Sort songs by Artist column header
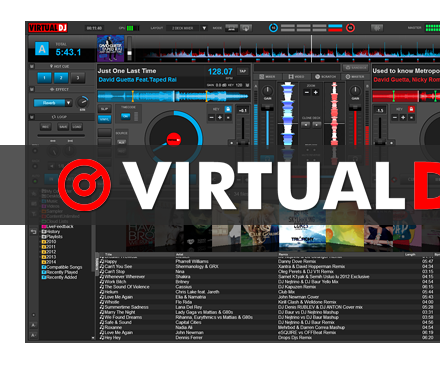 pos(179,255)
